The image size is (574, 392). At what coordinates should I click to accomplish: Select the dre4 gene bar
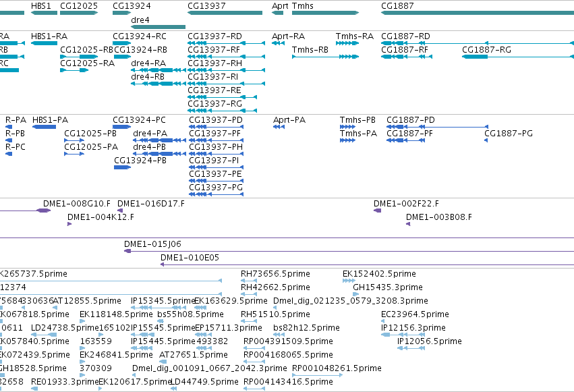(x=158, y=27)
